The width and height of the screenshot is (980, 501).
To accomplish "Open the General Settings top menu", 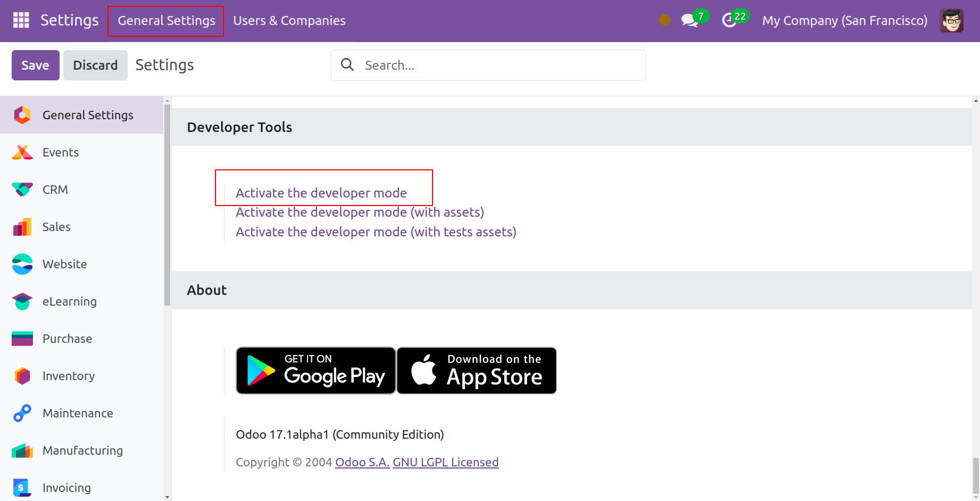I will click(x=167, y=21).
